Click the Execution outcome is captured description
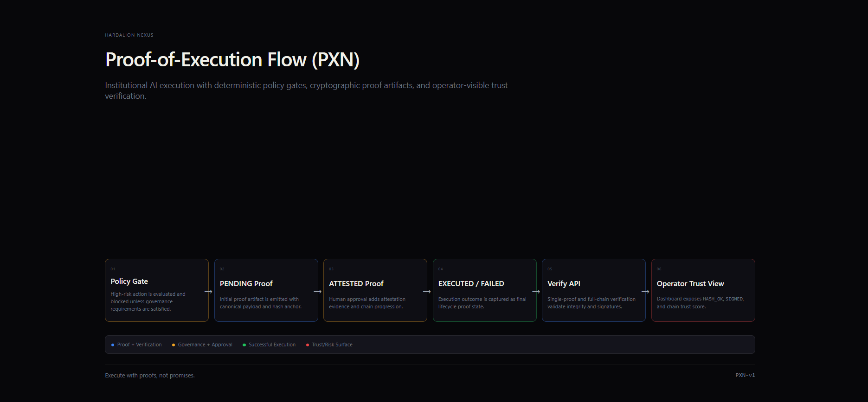 (x=482, y=303)
